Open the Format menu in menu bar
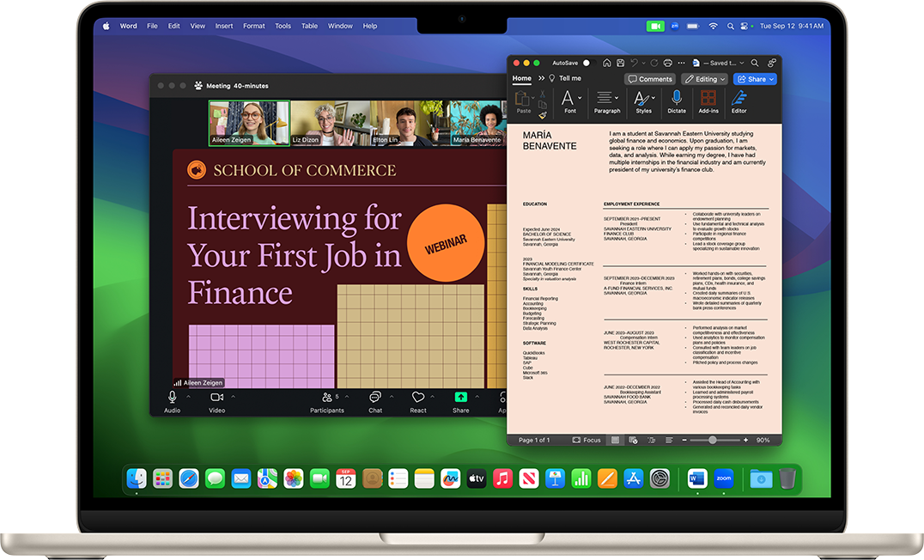This screenshot has height=560, width=924. coord(254,26)
